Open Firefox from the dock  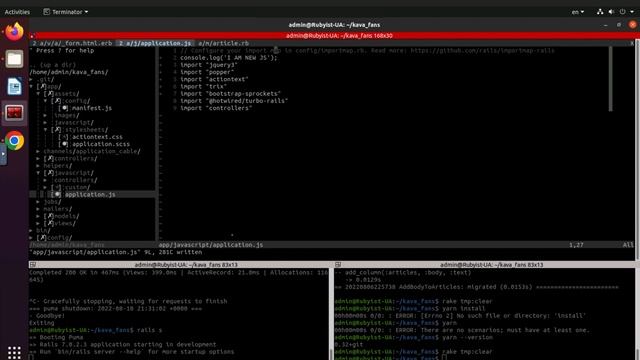(14, 31)
